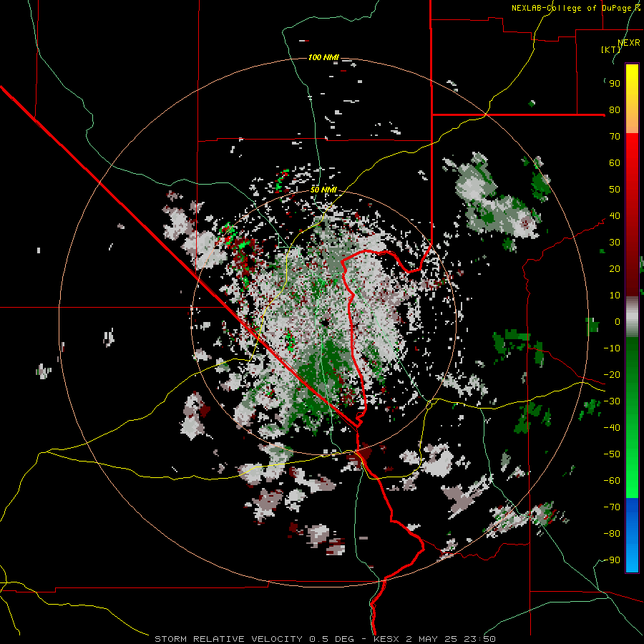Click the NEXLAB-College of DuPage title text
This screenshot has height=644, width=644.
[x=576, y=8]
